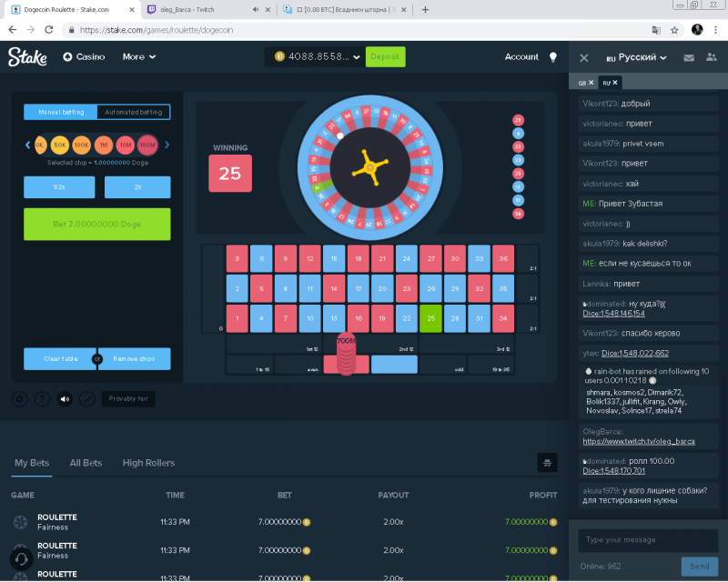Open the Account menu
The height and width of the screenshot is (582, 728).
pos(521,56)
